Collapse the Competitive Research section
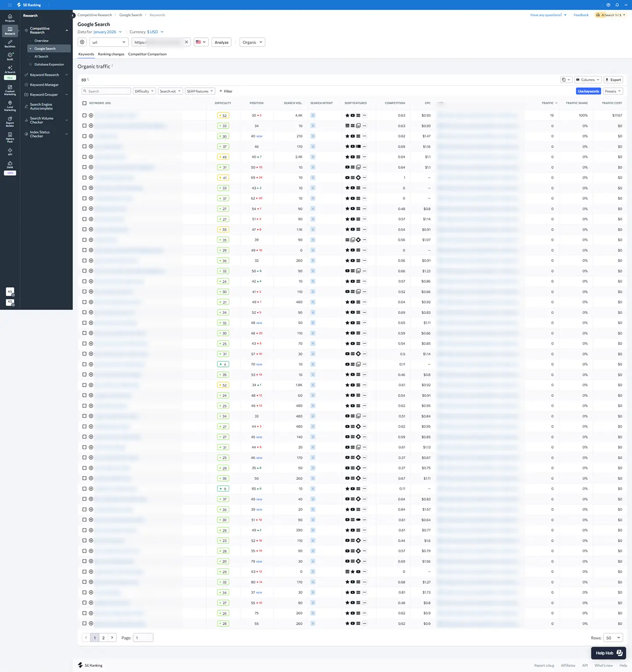Screen dimensions: 632x672 [x=67, y=30]
